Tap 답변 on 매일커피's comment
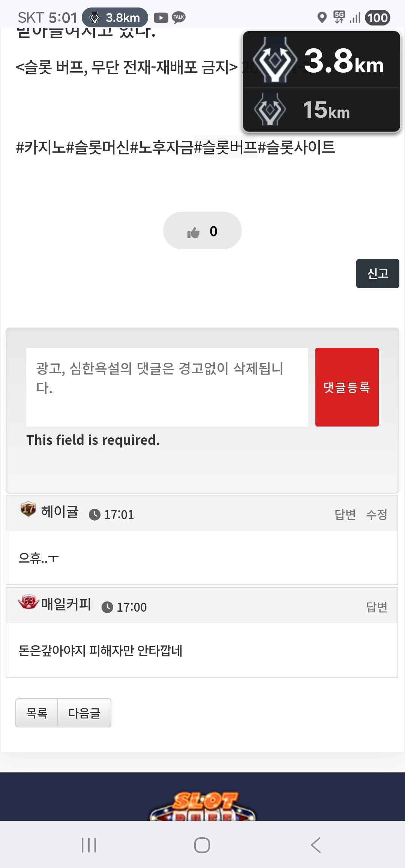This screenshot has height=868, width=405. coord(376,607)
